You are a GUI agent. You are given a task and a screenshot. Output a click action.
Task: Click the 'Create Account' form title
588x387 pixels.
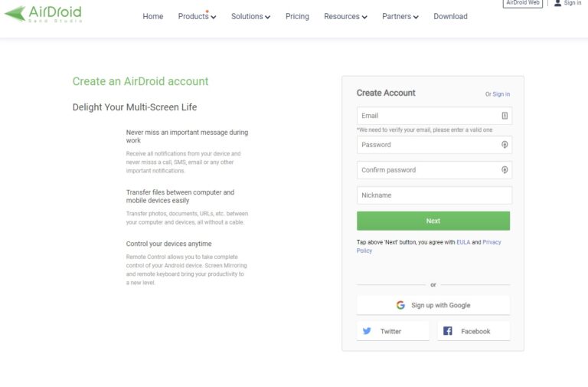click(386, 93)
